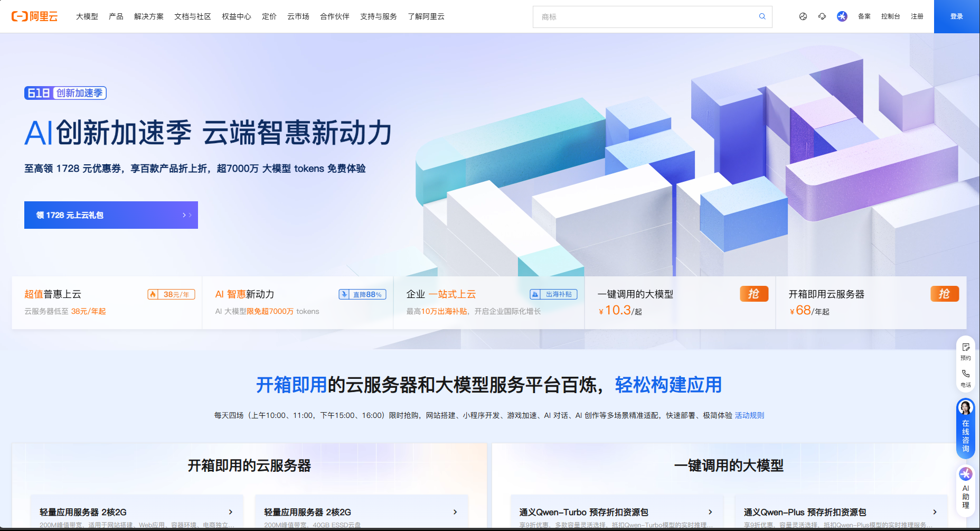Open the AI assistant star icon in header
The width and height of the screenshot is (980, 531).
[842, 16]
